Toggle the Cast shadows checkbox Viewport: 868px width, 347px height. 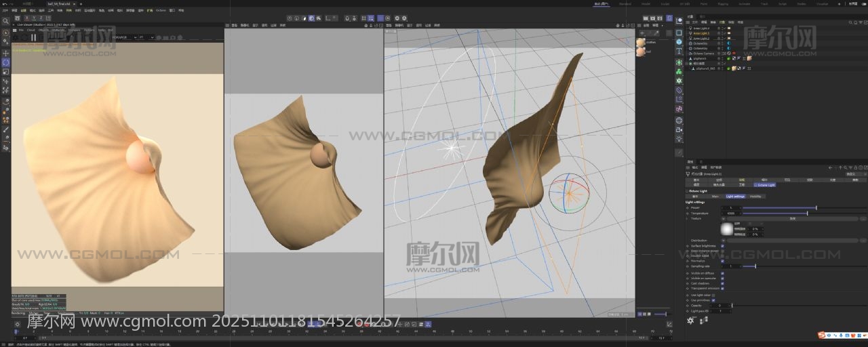tap(723, 283)
